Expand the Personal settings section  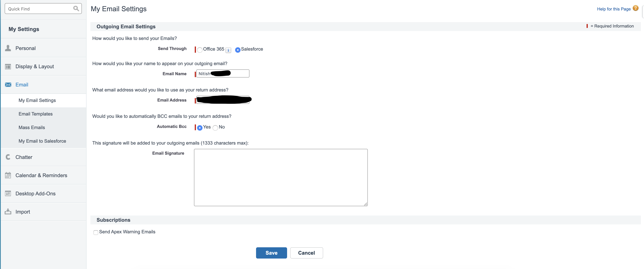[25, 48]
